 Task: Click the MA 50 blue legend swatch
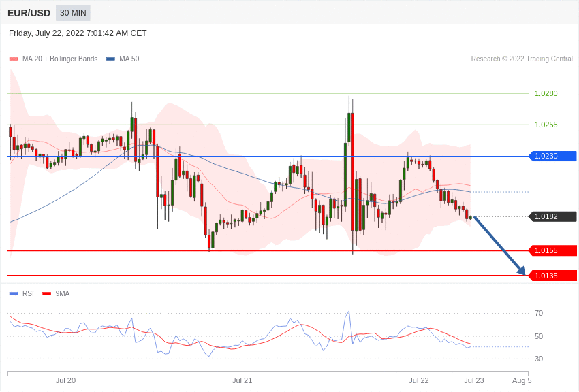[x=110, y=59]
